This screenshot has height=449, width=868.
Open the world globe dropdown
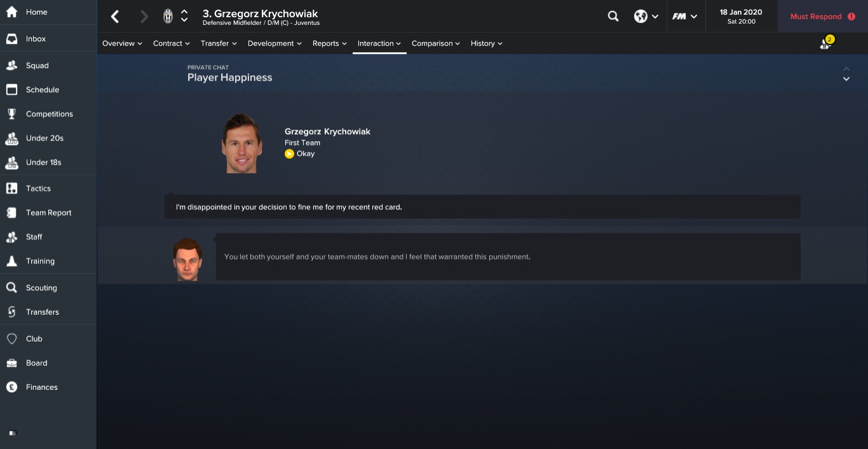(x=646, y=17)
